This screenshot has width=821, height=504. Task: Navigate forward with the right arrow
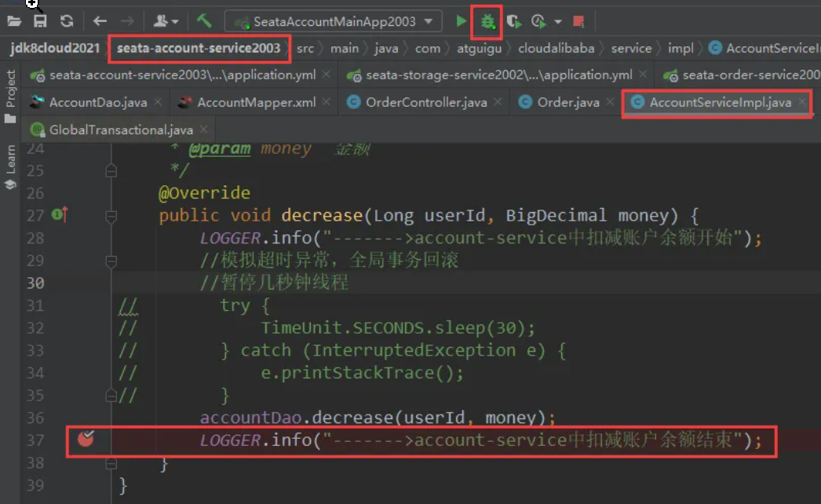pos(126,21)
